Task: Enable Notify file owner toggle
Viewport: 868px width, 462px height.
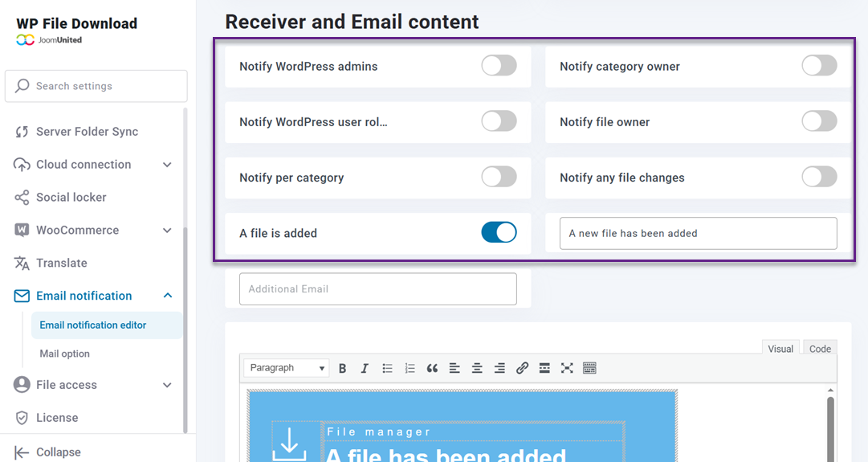Action: pyautogui.click(x=819, y=121)
